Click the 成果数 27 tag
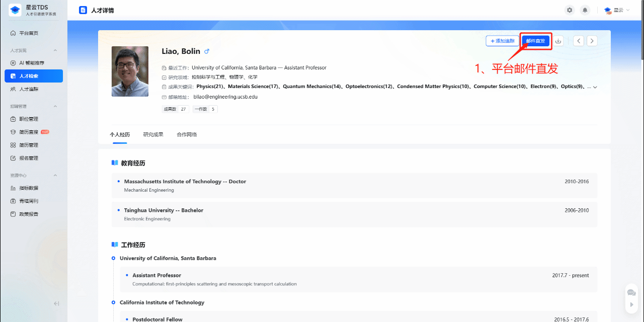Image resolution: width=644 pixels, height=322 pixels. pos(176,109)
